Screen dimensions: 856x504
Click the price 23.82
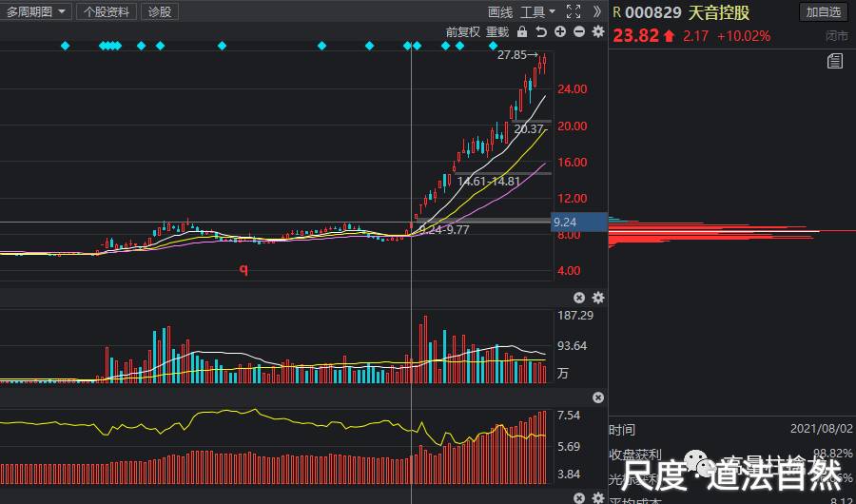[635, 36]
